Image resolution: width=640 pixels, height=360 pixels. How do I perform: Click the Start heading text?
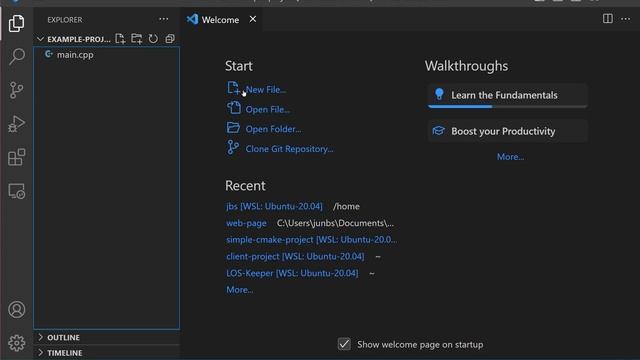coord(239,66)
